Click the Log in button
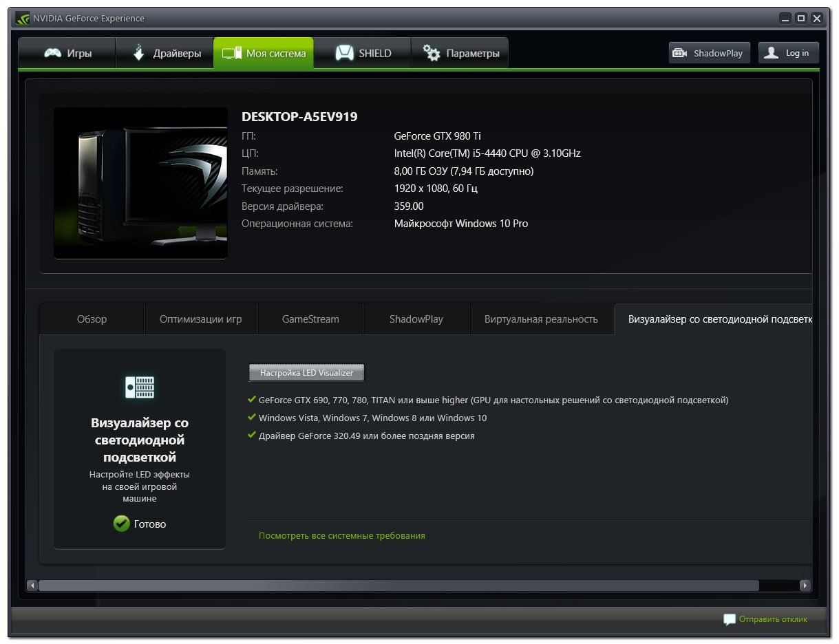The image size is (839, 644). pos(788,53)
